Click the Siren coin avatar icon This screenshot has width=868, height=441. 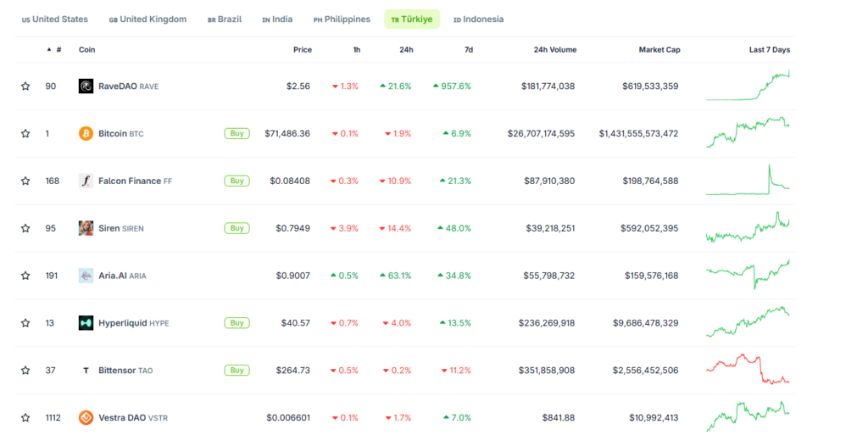[86, 228]
